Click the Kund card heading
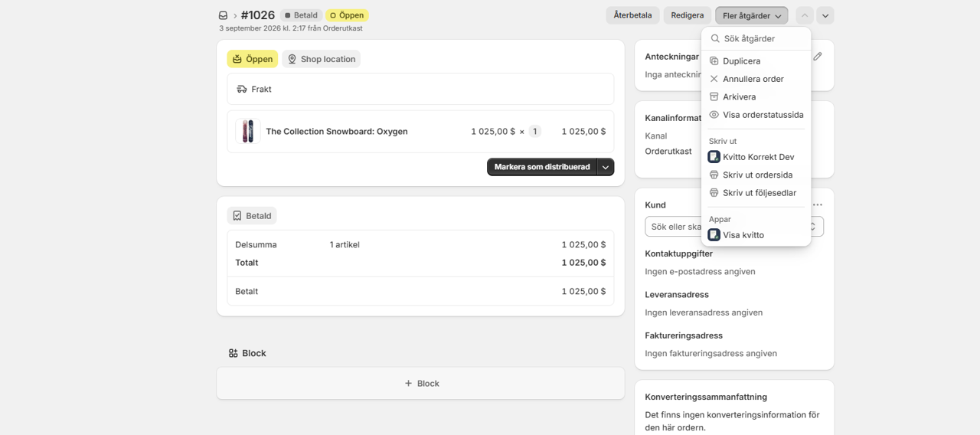Image resolution: width=980 pixels, height=435 pixels. tap(655, 205)
